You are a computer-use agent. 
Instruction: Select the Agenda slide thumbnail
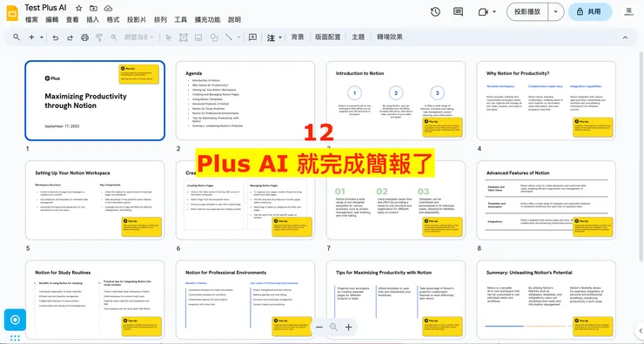tap(245, 101)
